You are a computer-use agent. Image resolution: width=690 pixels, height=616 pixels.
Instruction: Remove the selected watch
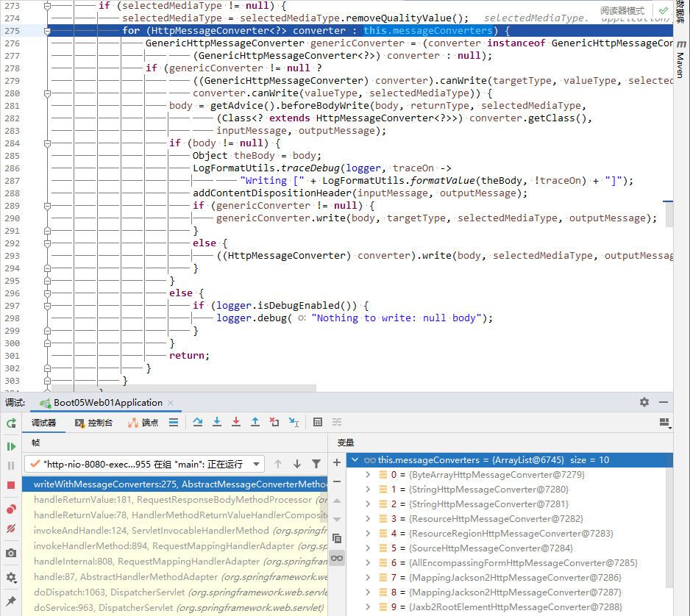point(337,481)
